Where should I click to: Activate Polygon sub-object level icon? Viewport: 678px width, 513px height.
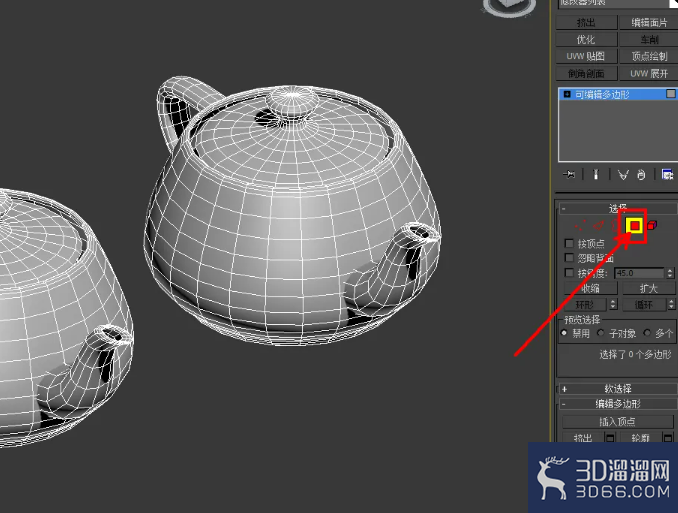(x=635, y=225)
